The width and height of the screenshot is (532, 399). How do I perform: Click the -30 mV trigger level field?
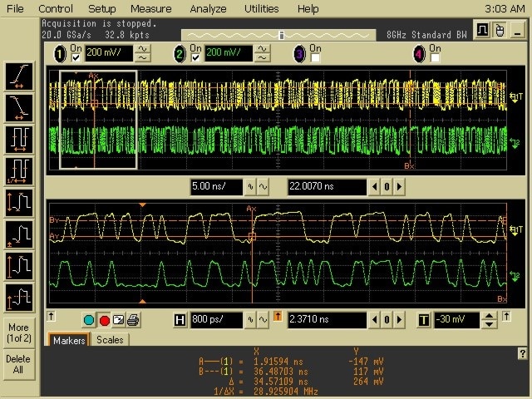[456, 320]
